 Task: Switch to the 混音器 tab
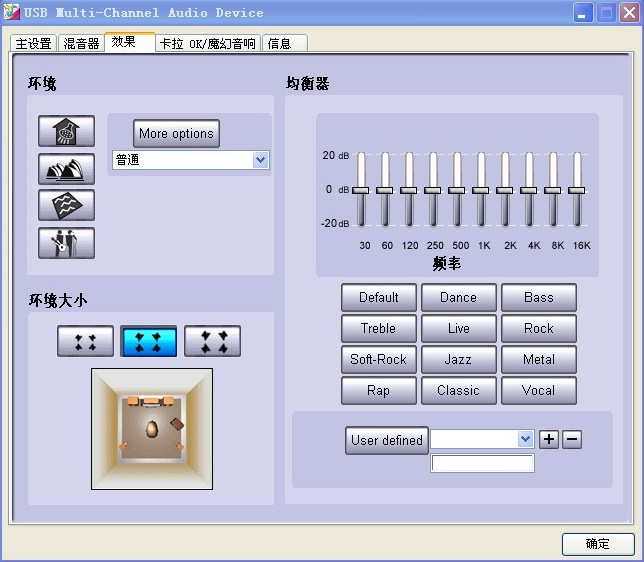tap(81, 43)
